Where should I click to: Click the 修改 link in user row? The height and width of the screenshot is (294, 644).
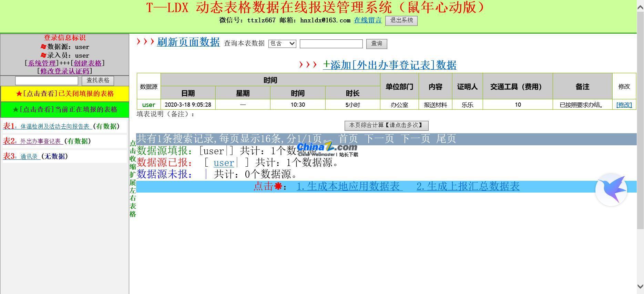(624, 105)
